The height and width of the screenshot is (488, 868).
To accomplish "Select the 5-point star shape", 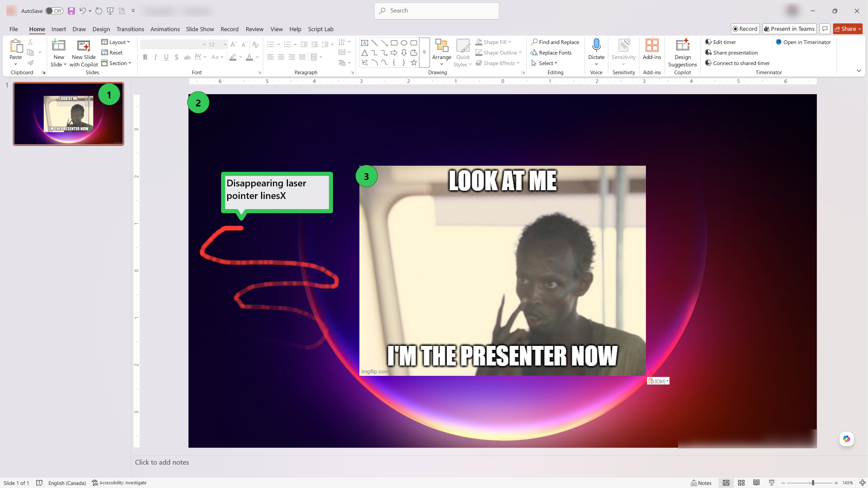I will [x=414, y=62].
